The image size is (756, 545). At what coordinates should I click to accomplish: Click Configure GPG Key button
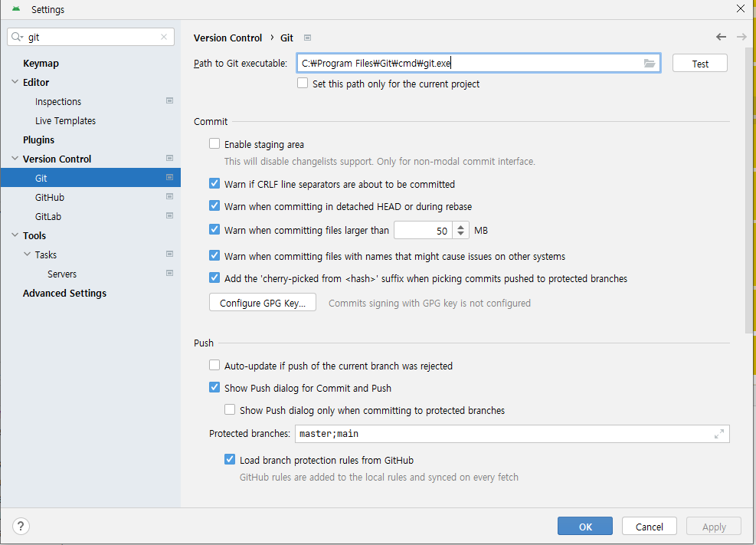click(x=262, y=303)
